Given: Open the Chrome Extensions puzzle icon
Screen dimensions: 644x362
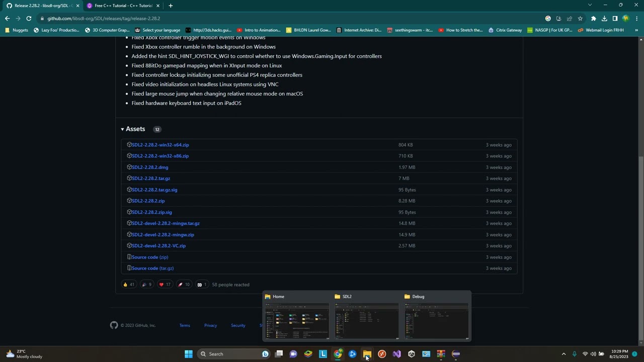Looking at the screenshot, I should (x=594, y=19).
